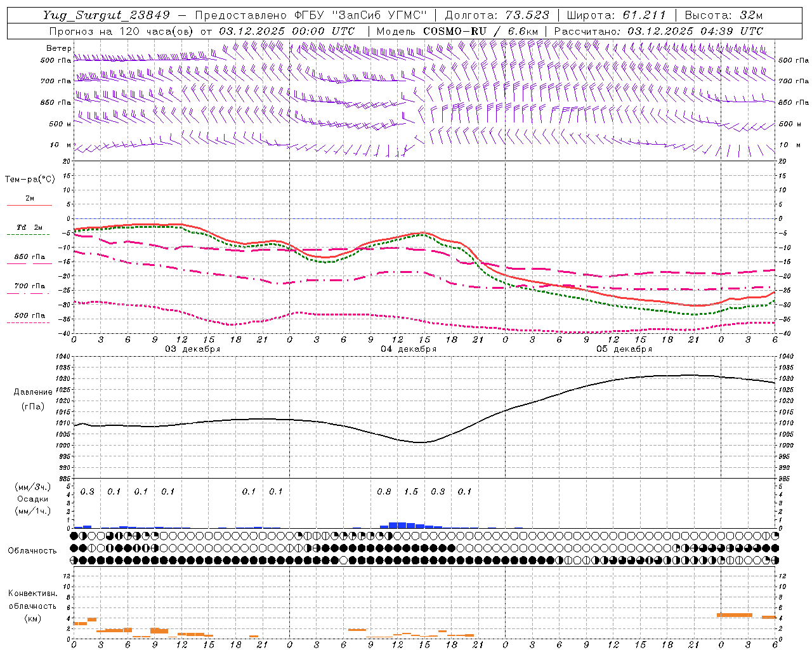Click the 04 декабря date label

pos(409,349)
